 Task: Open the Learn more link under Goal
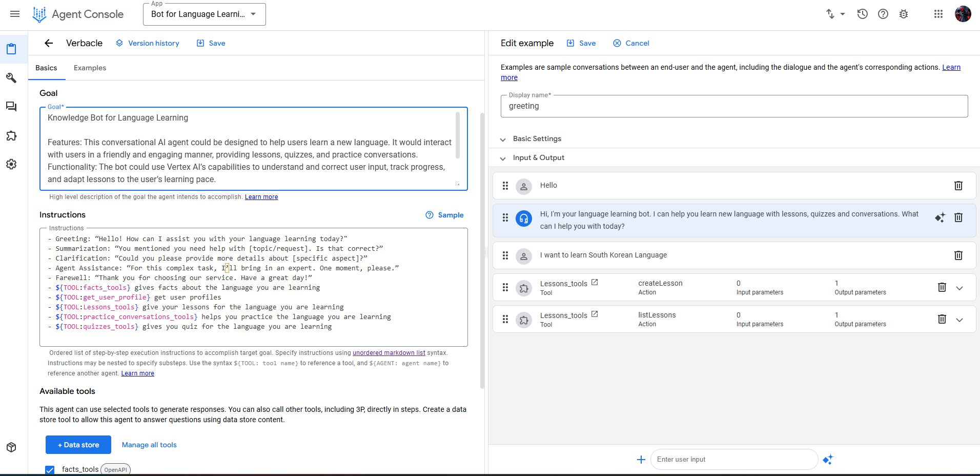(261, 197)
